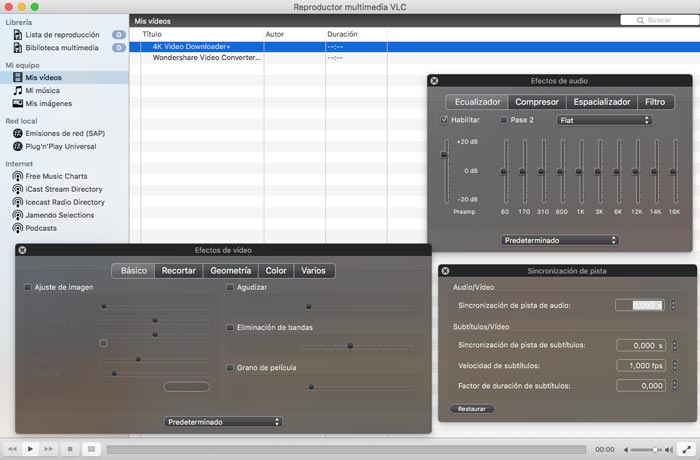Check the Ajuste de imagen checkbox
Screen dimensions: 700x460
click(x=28, y=287)
